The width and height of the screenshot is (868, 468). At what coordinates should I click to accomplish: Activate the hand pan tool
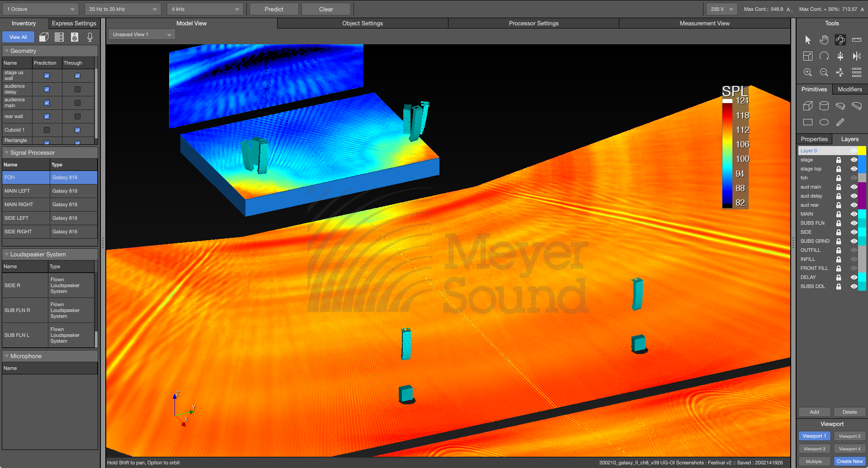824,40
